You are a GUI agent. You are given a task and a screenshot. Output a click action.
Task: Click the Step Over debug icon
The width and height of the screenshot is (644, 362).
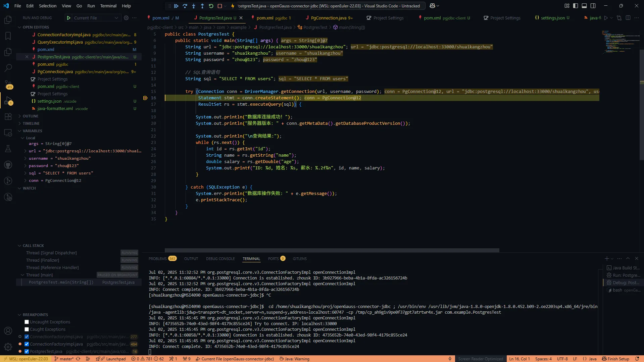point(185,6)
